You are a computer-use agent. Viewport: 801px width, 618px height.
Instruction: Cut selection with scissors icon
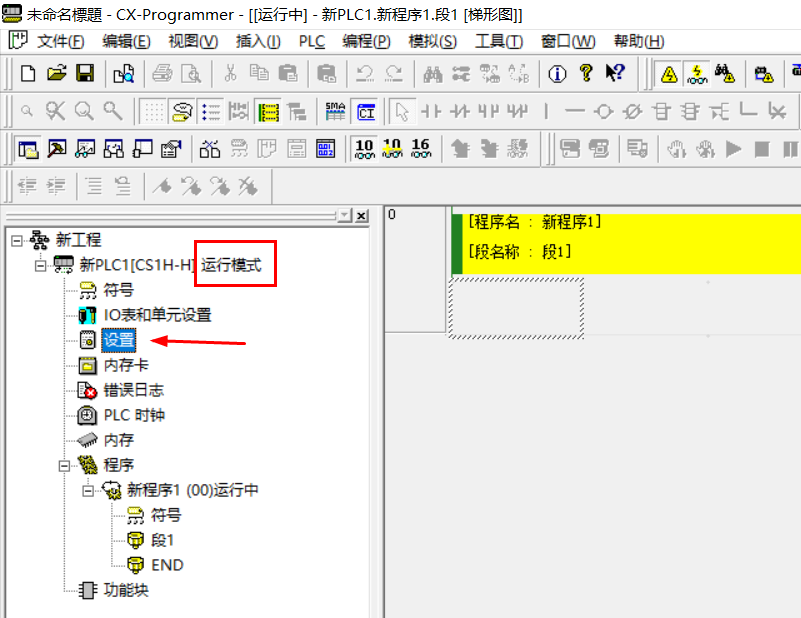pos(230,74)
